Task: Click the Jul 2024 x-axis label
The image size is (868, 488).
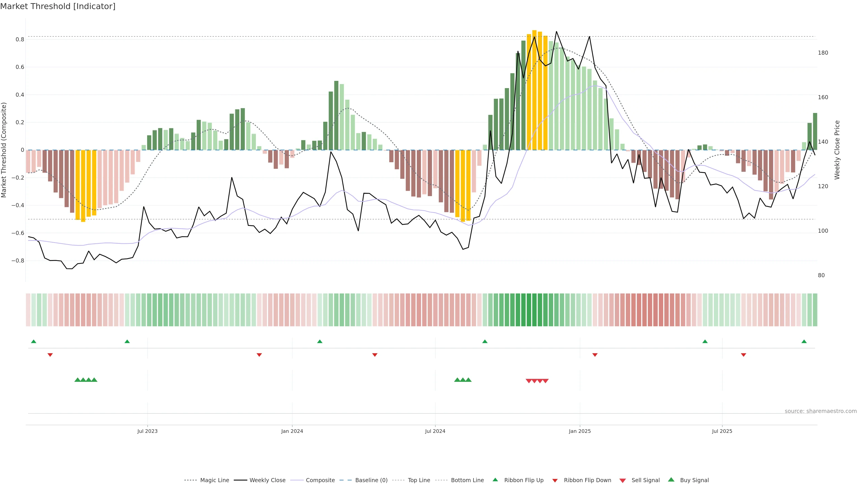Action: (435, 431)
